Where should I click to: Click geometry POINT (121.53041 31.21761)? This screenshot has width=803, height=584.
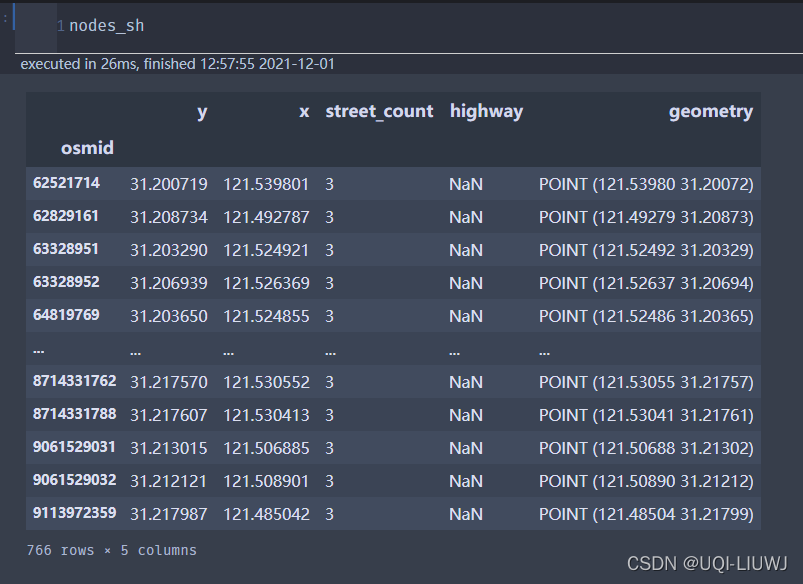click(646, 415)
